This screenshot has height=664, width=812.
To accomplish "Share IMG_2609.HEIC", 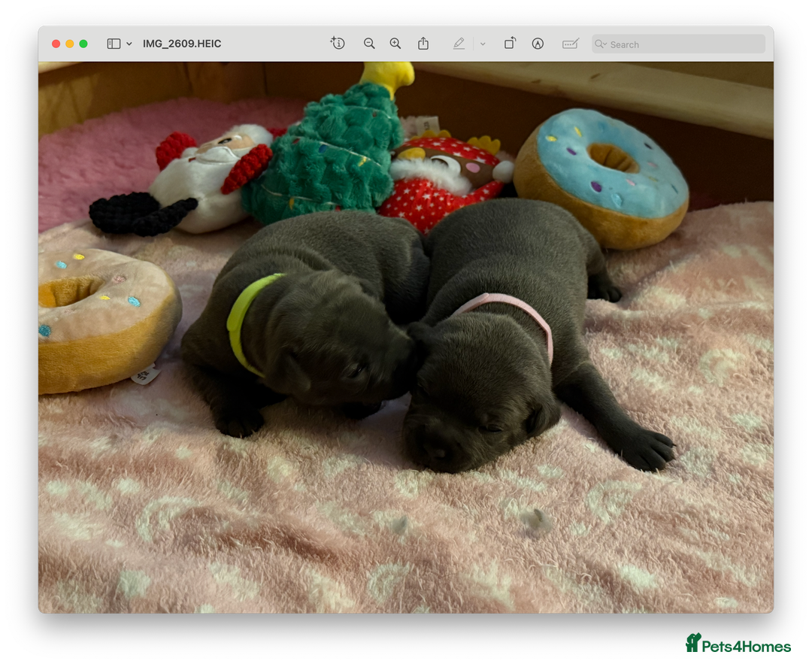I will click(423, 44).
